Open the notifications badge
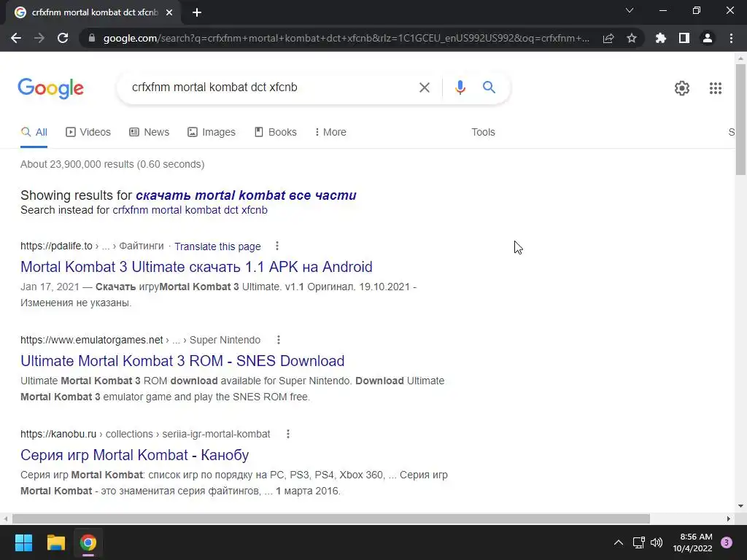The image size is (747, 560). [x=727, y=542]
